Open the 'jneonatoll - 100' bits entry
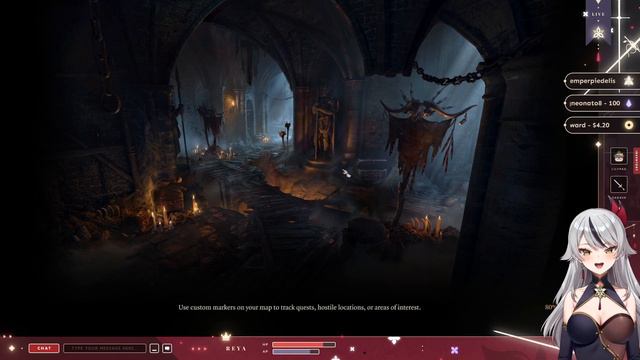 tap(602, 103)
